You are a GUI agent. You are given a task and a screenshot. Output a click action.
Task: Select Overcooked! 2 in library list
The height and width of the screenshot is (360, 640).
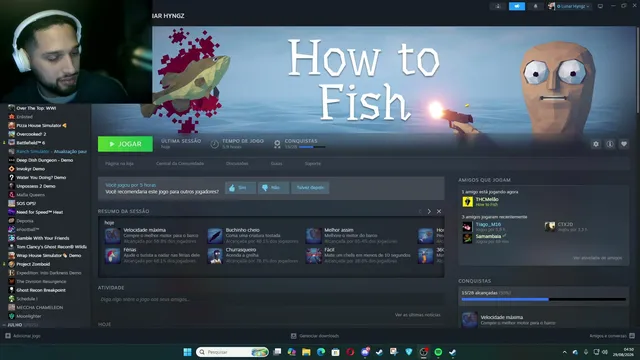(x=31, y=134)
